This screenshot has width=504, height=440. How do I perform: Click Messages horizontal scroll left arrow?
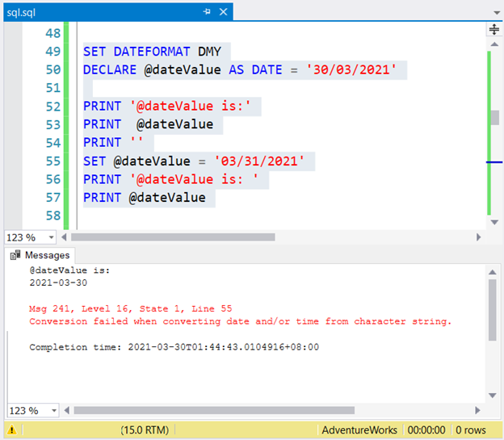[67, 410]
